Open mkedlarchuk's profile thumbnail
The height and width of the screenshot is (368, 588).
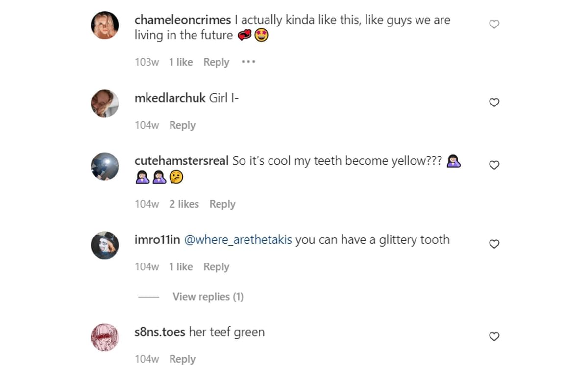[104, 104]
